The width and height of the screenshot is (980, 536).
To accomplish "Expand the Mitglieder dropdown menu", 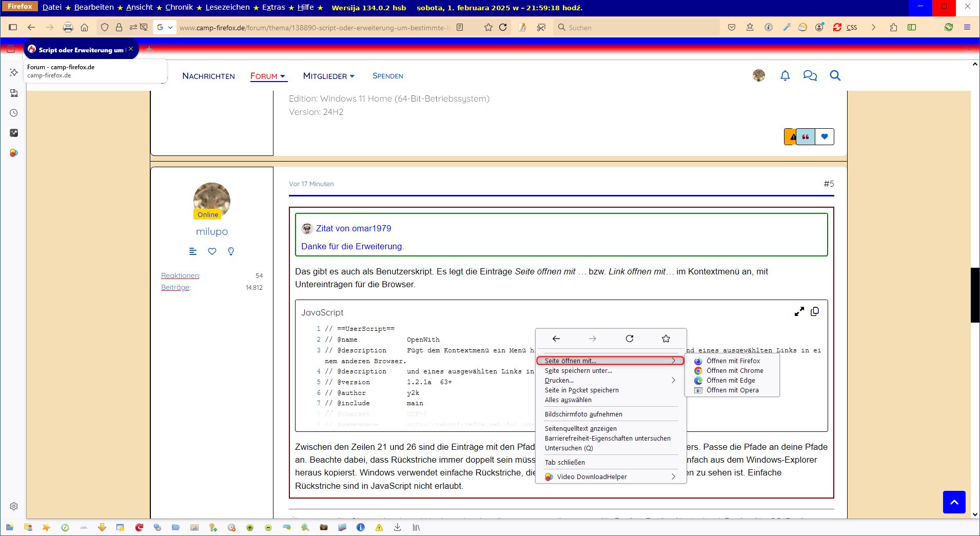I will (x=328, y=76).
